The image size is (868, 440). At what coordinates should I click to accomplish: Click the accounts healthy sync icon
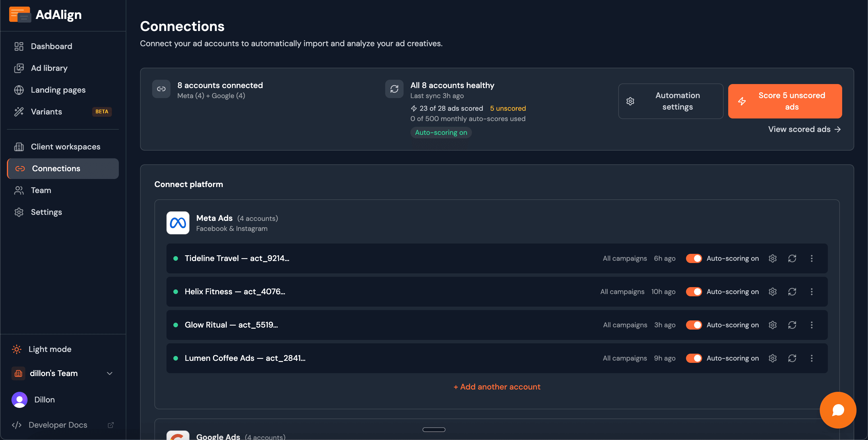394,89
